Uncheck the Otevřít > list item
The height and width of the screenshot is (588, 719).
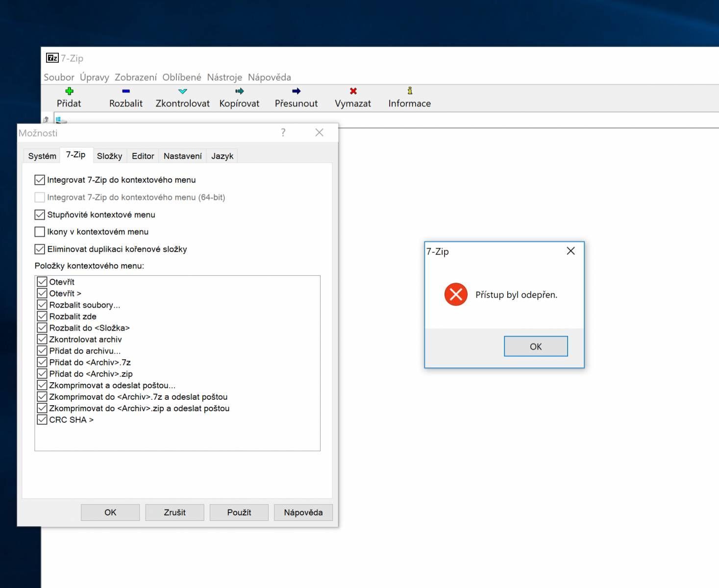(x=42, y=294)
